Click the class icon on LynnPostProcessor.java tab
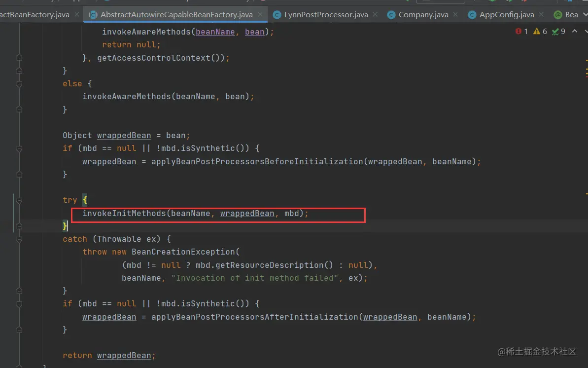The image size is (588, 368). tap(277, 15)
